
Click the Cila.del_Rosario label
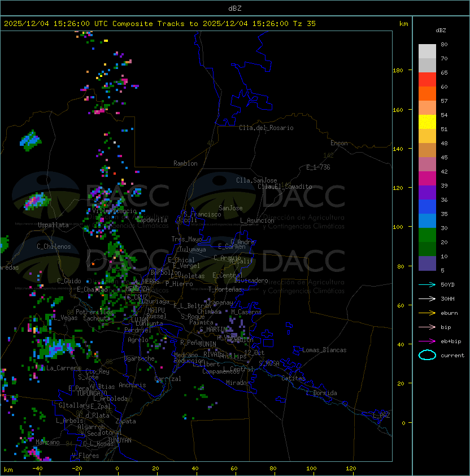tap(266, 128)
